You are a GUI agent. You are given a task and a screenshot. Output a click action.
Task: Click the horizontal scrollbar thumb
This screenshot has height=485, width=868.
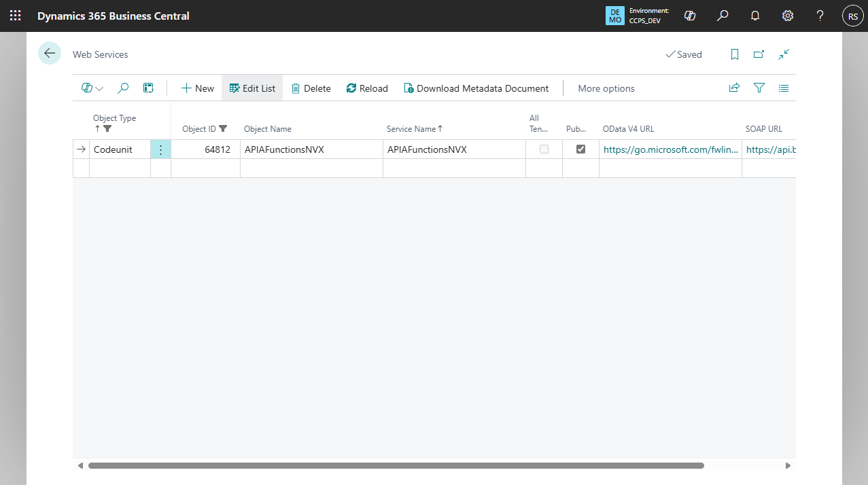point(396,465)
